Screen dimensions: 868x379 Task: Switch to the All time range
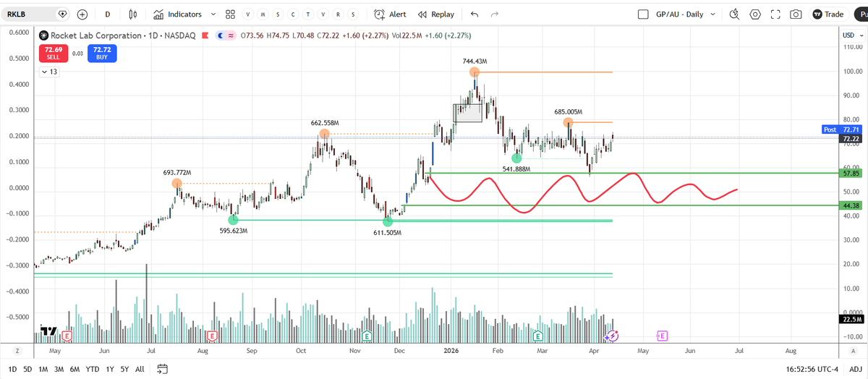pos(140,369)
